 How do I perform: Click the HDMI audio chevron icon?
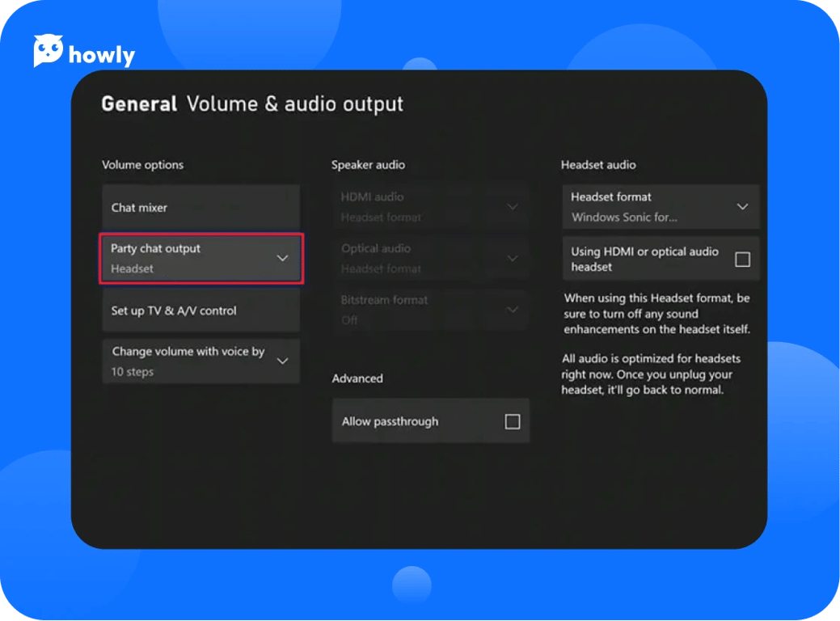pos(513,206)
